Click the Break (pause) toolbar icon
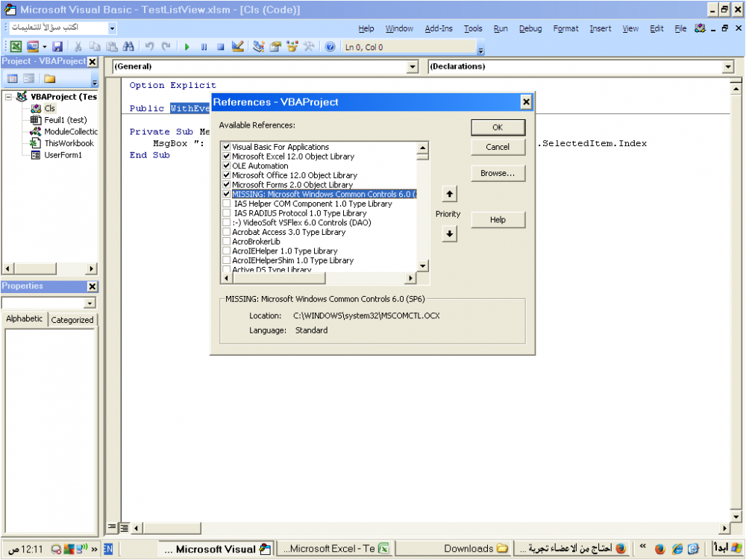This screenshot has height=560, width=746. (x=204, y=46)
